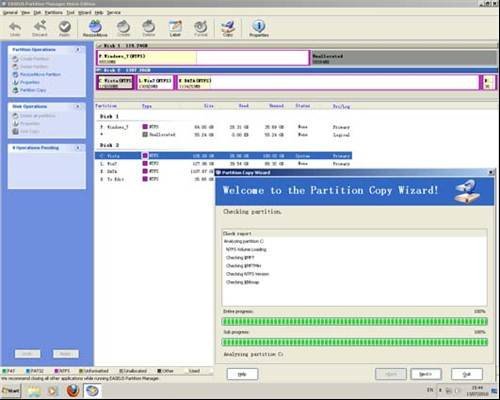Open the Partitions menu
The width and height of the screenshot is (500, 400).
coord(54,13)
